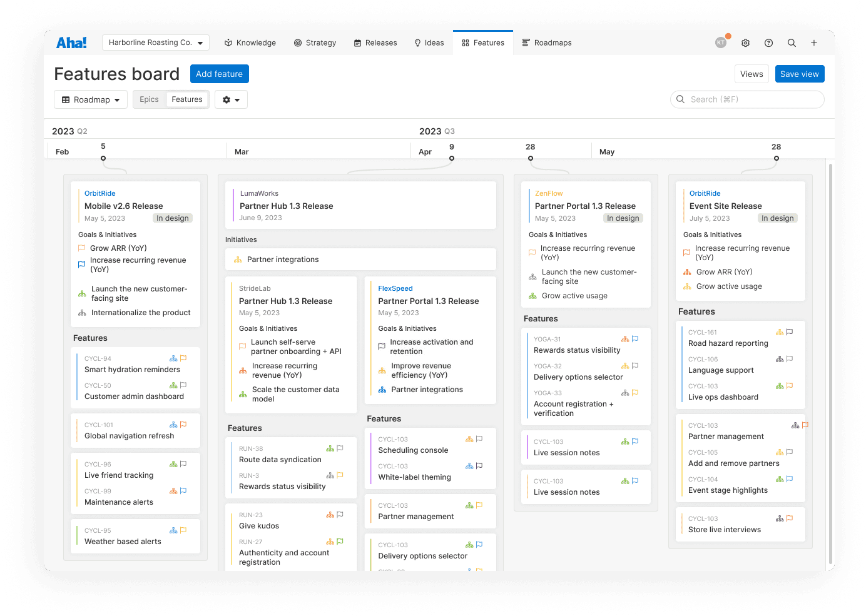Click In design status on Mobile v2.6 Release
Image resolution: width=866 pixels, height=616 pixels.
[173, 218]
